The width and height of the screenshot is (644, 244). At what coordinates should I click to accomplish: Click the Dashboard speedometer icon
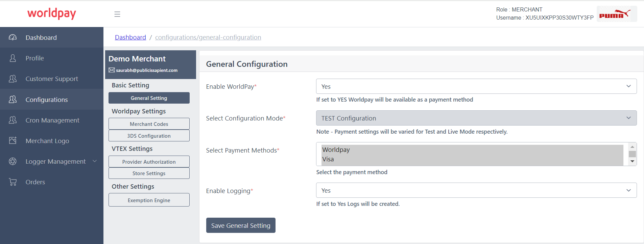pos(13,37)
